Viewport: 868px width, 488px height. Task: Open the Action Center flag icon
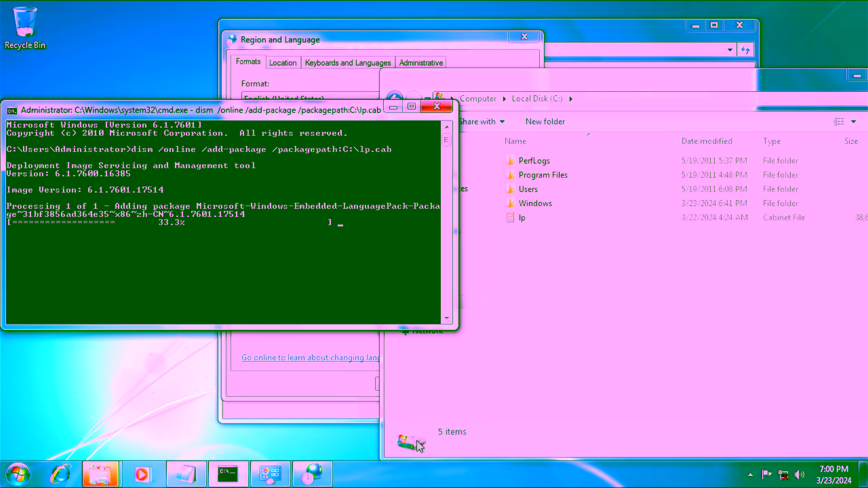point(767,474)
